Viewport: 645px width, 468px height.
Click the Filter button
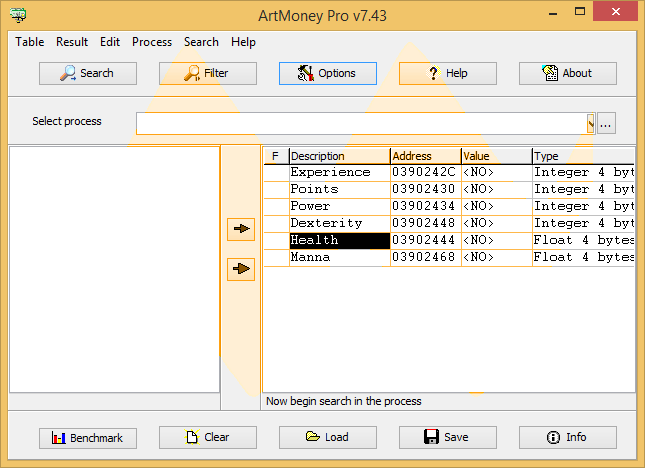208,73
